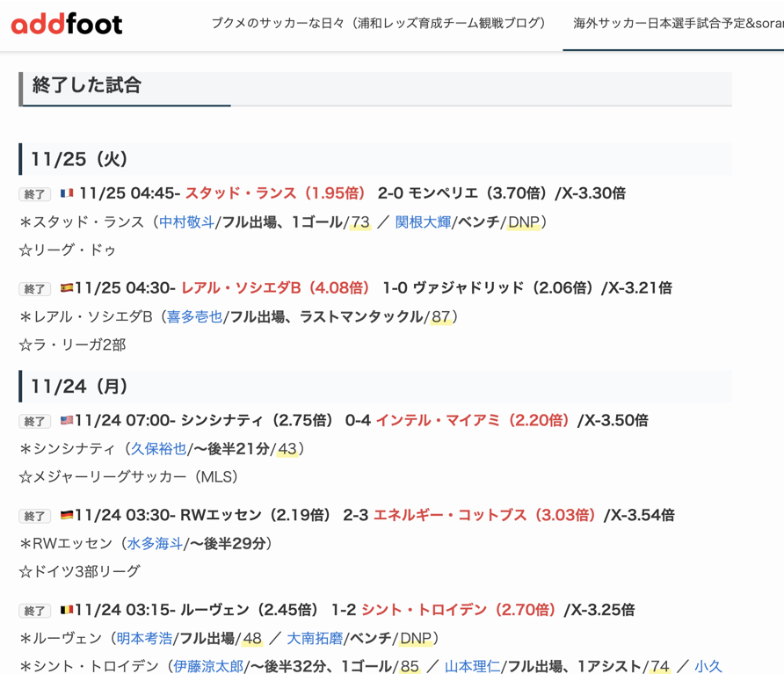
Task: Open player link 中村敬斗
Action: coord(186,222)
